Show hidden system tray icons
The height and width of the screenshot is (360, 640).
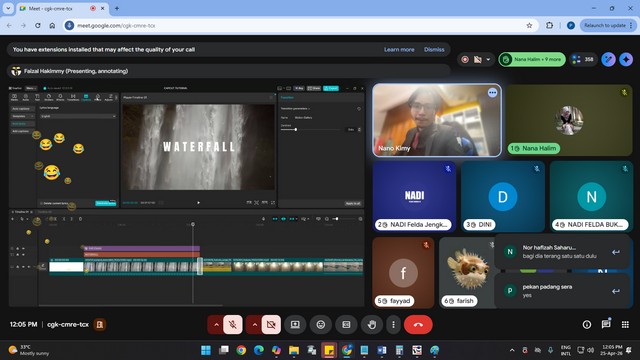(512, 350)
